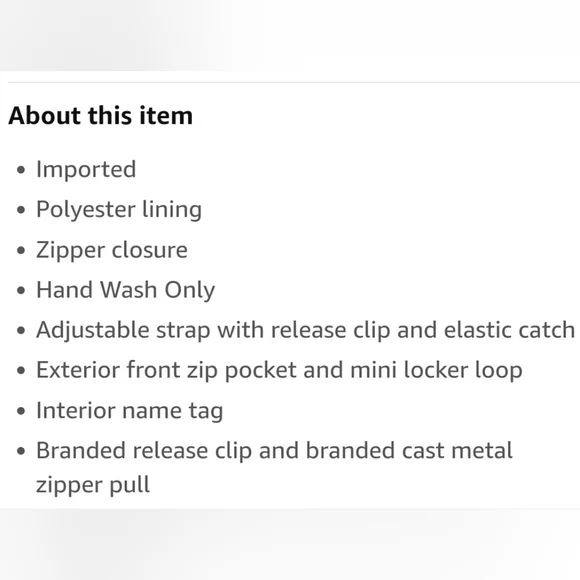
Task: Click the "Hand Wash Only" care line
Action: [125, 290]
